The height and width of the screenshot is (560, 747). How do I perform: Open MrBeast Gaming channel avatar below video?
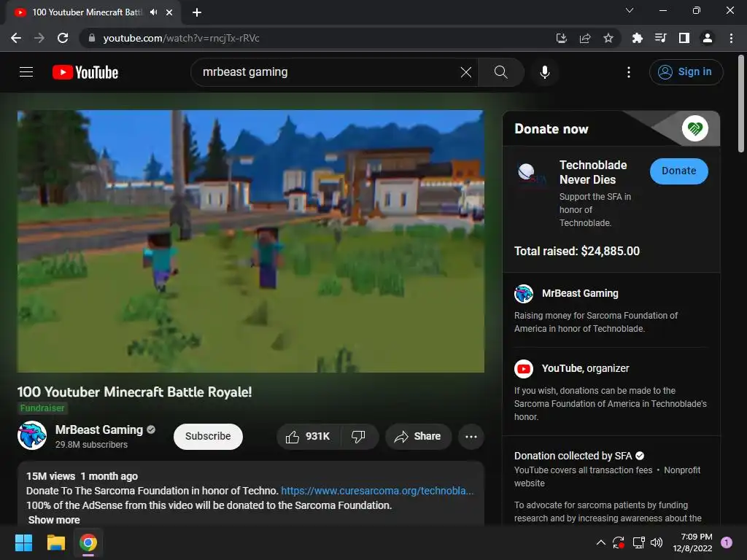32,435
